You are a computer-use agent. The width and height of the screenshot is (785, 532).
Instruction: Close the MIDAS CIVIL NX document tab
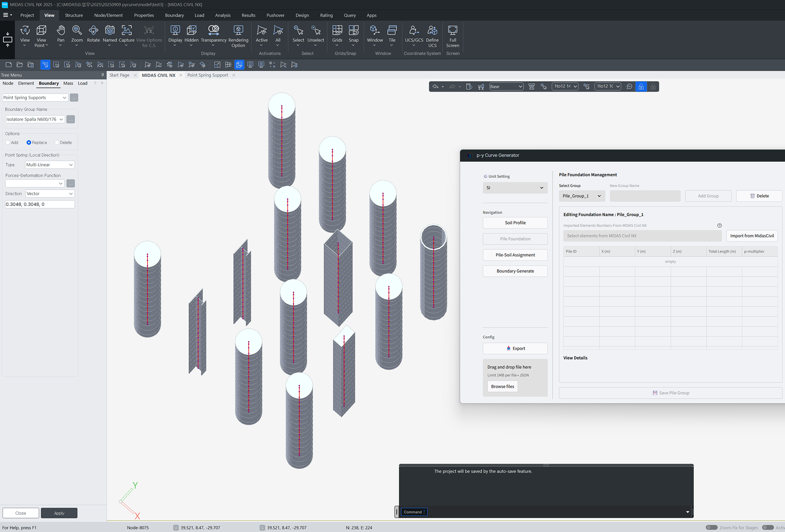pos(181,75)
